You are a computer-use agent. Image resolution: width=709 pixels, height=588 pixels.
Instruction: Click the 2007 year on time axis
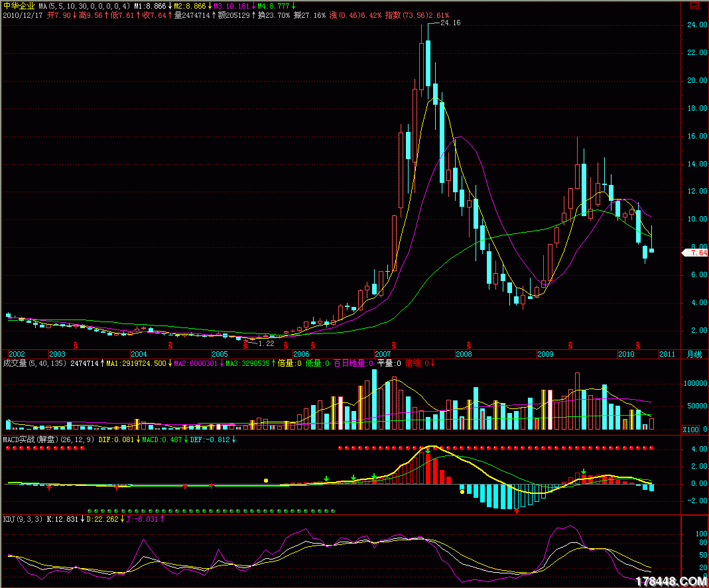point(383,354)
